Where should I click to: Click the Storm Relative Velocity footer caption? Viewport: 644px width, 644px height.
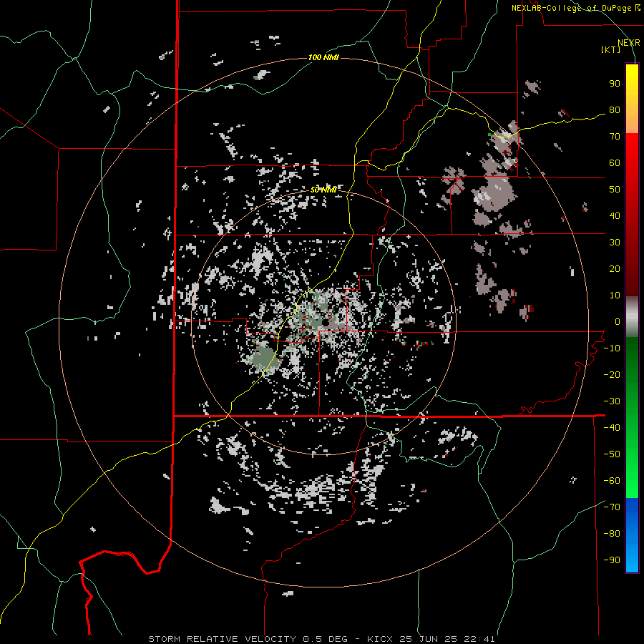pos(321,639)
